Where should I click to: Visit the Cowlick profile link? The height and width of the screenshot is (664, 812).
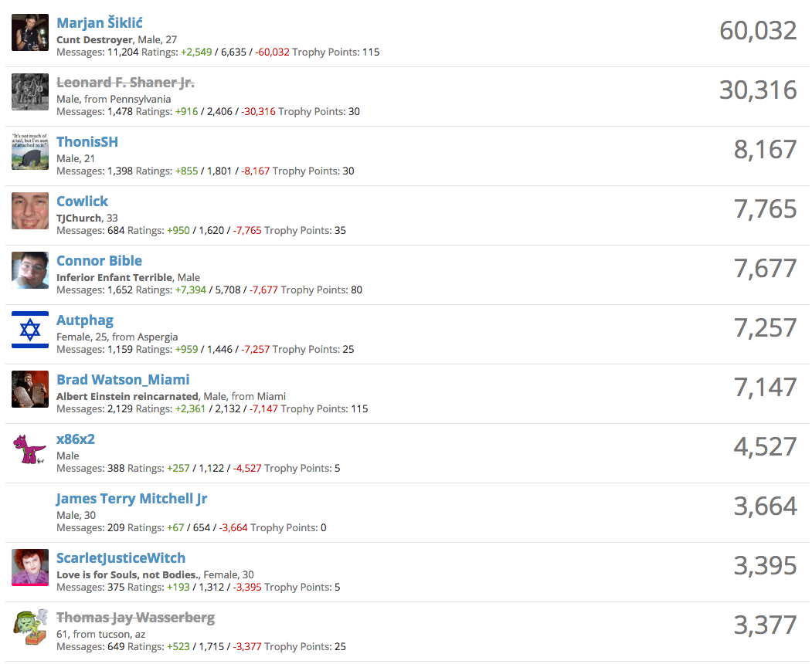(83, 202)
